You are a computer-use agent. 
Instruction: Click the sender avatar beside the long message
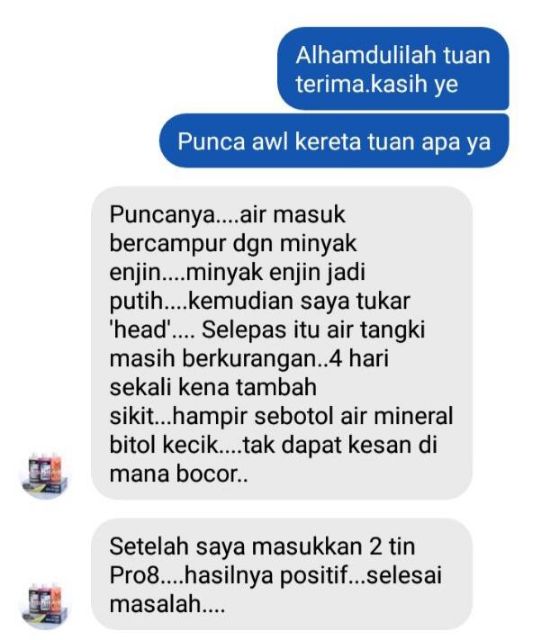(x=45, y=476)
